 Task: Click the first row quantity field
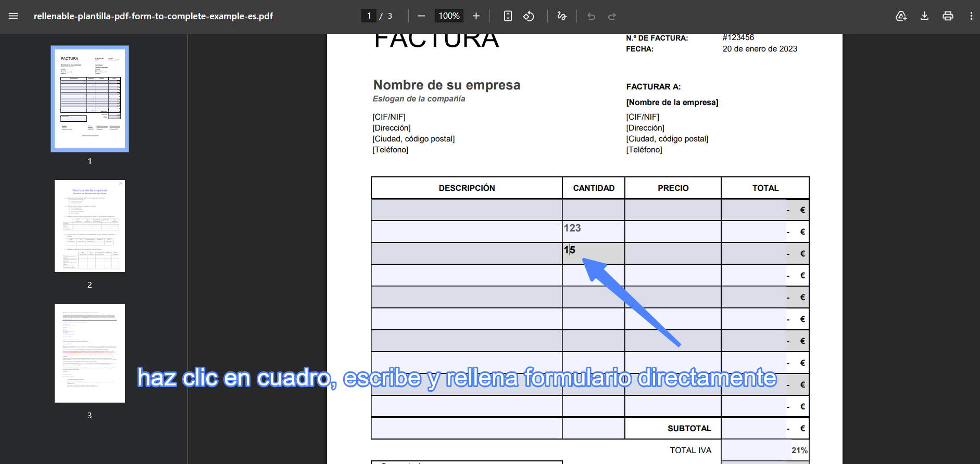point(594,210)
